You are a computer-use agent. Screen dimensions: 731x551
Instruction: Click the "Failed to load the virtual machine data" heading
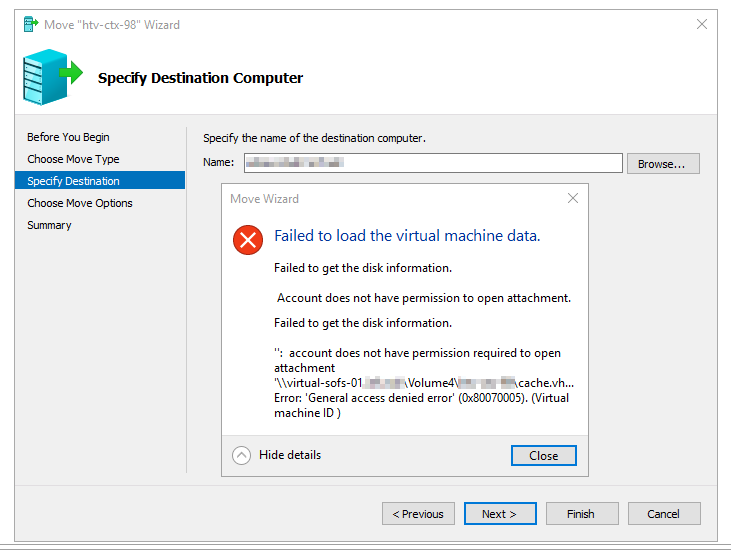tap(407, 237)
